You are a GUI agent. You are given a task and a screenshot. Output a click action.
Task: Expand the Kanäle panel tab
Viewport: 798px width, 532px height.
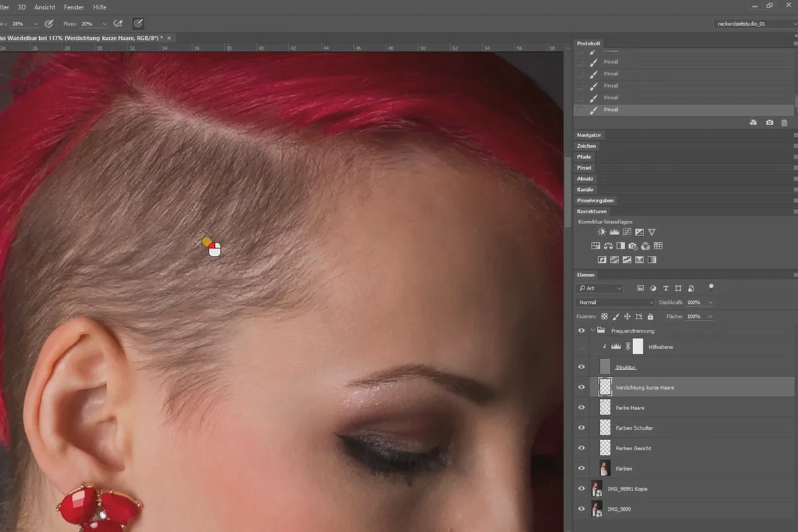click(x=585, y=190)
